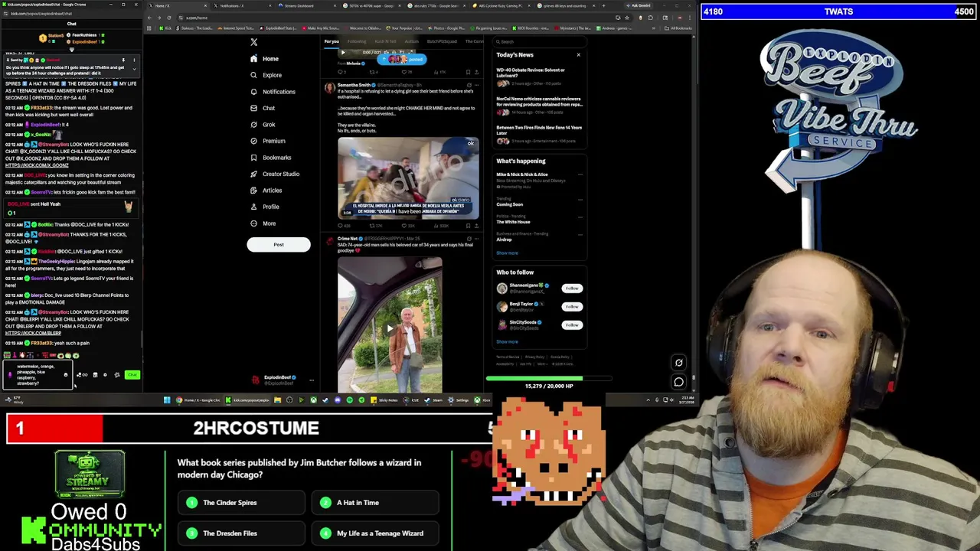Open chat settings gear in Kick chat
The height and width of the screenshot is (551, 980).
point(106,375)
